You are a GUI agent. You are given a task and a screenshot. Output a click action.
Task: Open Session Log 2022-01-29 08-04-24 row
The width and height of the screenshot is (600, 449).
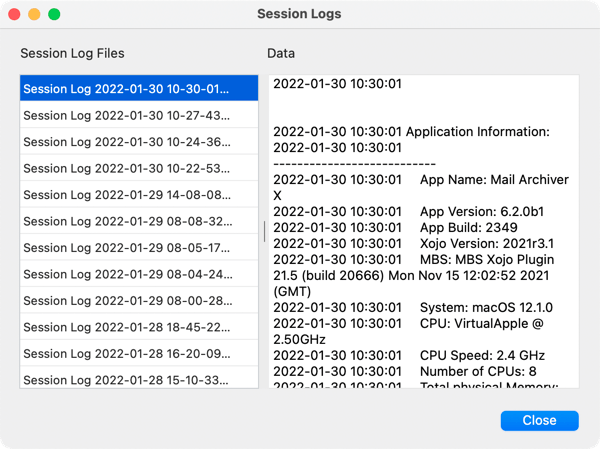(139, 273)
